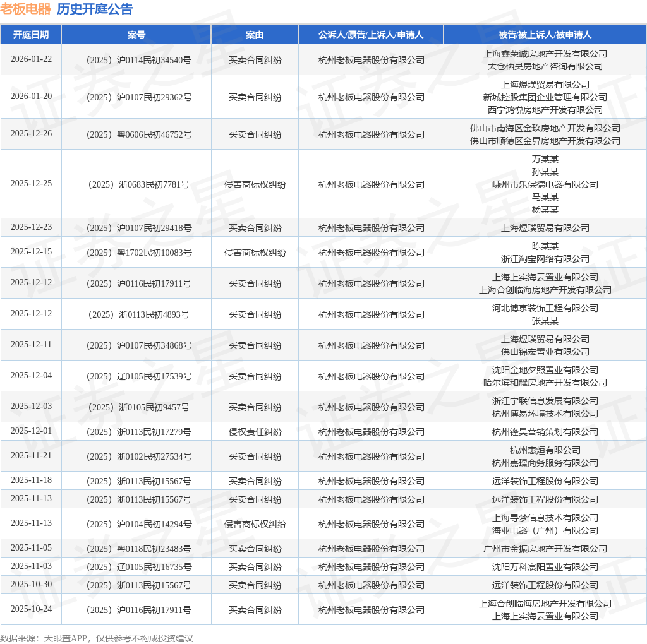Click defendant 杭州锋昊营销策划有限公司
647x644 pixels.
[545, 432]
